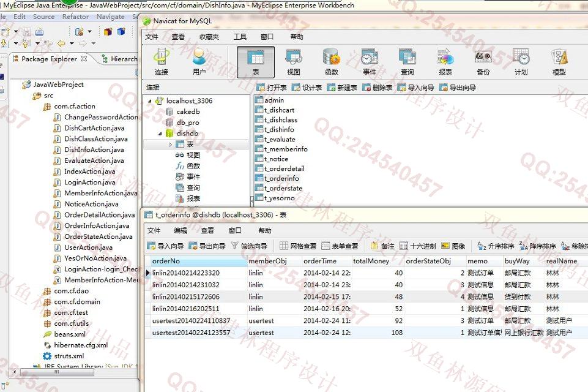Open the 连接 connection tool in Navicat
Viewport: 588px width, 392px height.
point(162,62)
